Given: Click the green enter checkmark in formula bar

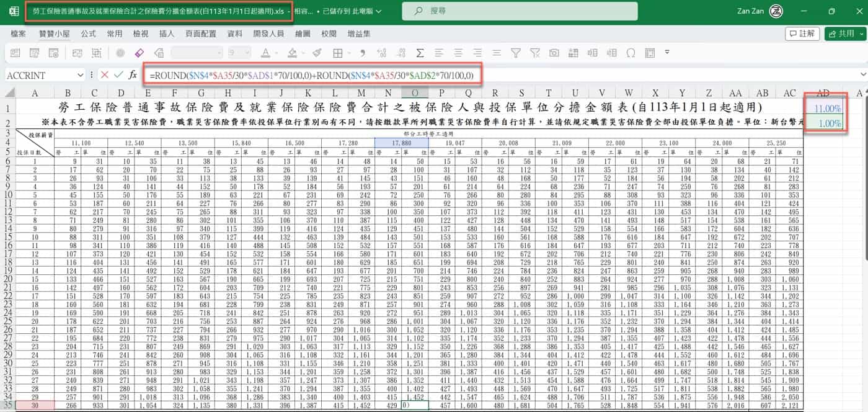Looking at the screenshot, I should [x=118, y=75].
